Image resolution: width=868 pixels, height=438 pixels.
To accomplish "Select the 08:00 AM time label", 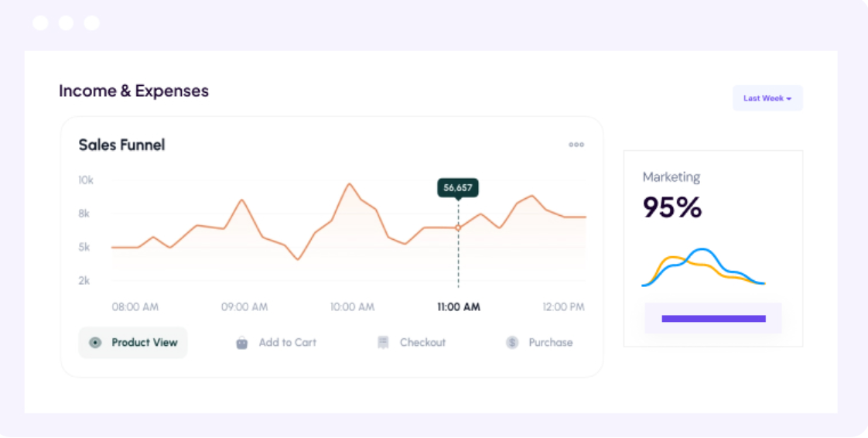I will click(x=135, y=307).
